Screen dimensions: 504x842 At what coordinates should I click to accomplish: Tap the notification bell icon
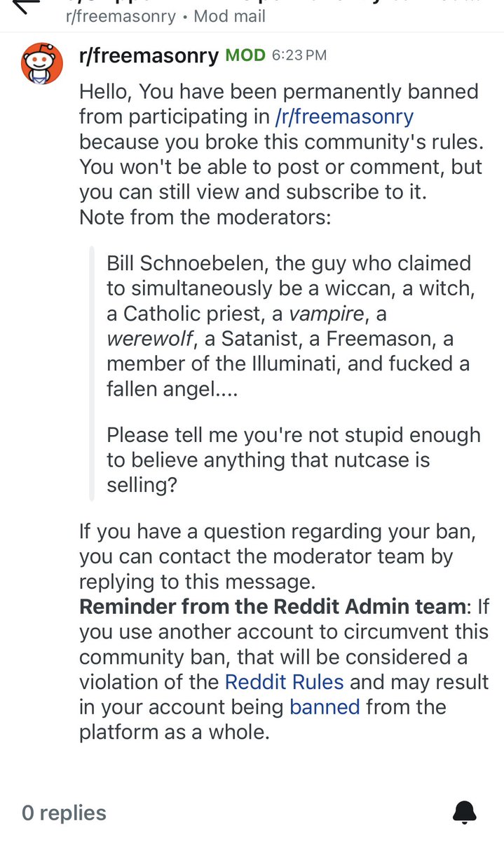point(465,812)
